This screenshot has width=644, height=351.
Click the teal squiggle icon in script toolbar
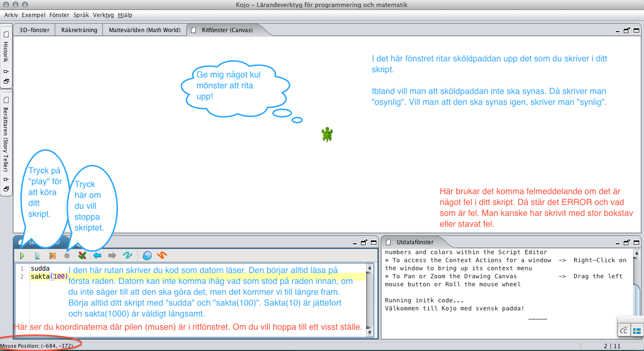pos(127,256)
